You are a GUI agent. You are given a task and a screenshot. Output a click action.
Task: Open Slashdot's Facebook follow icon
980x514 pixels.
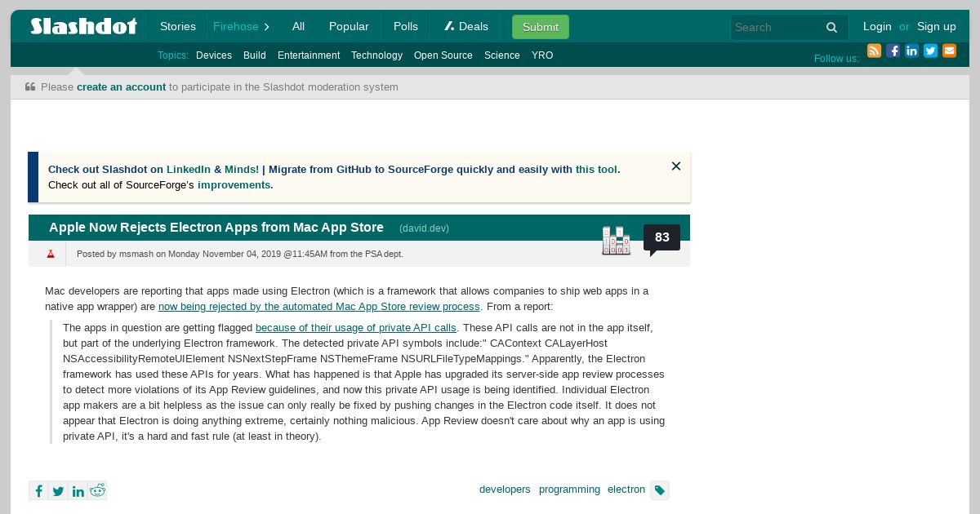click(x=893, y=51)
